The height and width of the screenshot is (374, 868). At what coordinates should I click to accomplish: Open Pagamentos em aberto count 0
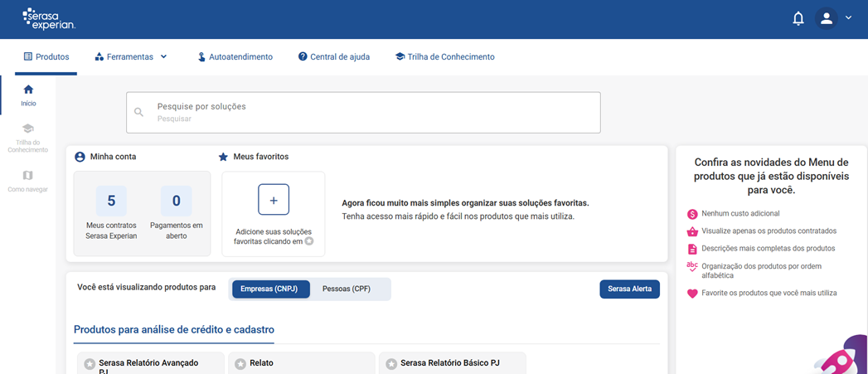tap(176, 213)
